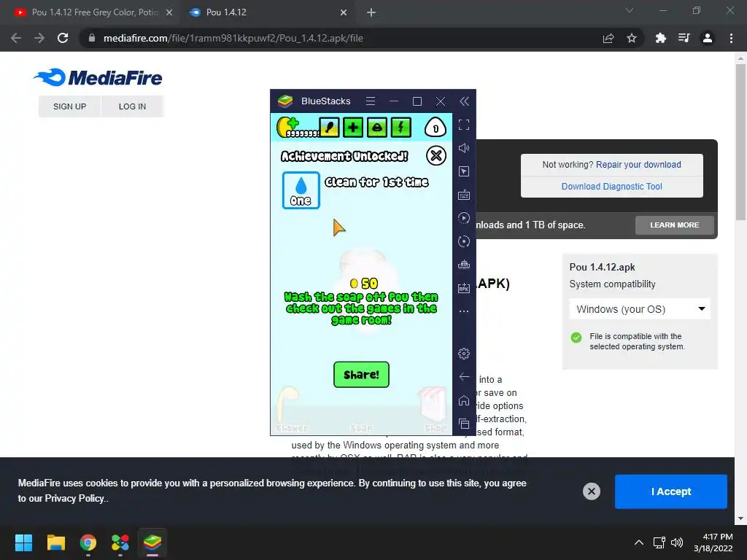The height and width of the screenshot is (560, 747).
Task: Open BlueStacks settings gear
Action: pos(464,354)
